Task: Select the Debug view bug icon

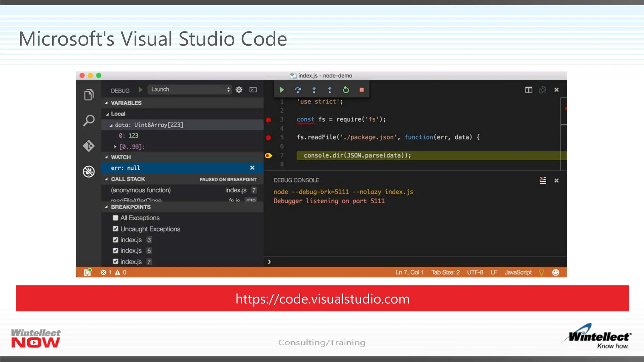Action: tap(89, 172)
